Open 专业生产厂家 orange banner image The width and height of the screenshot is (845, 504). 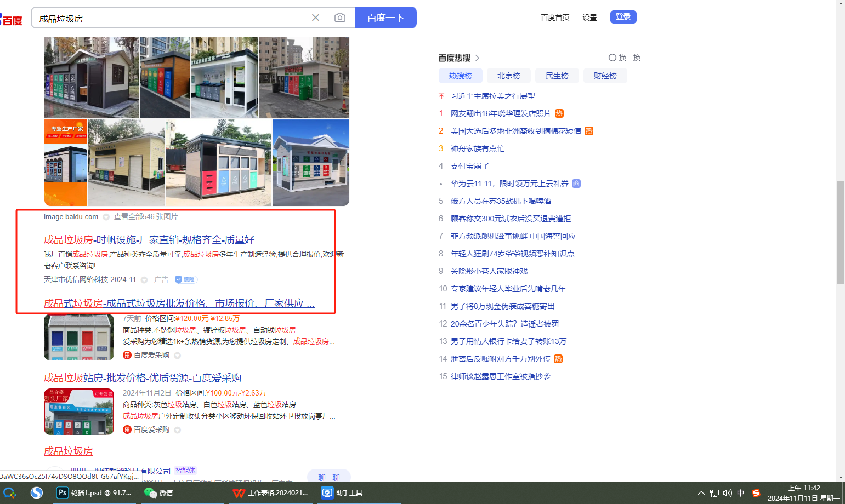pyautogui.click(x=66, y=163)
